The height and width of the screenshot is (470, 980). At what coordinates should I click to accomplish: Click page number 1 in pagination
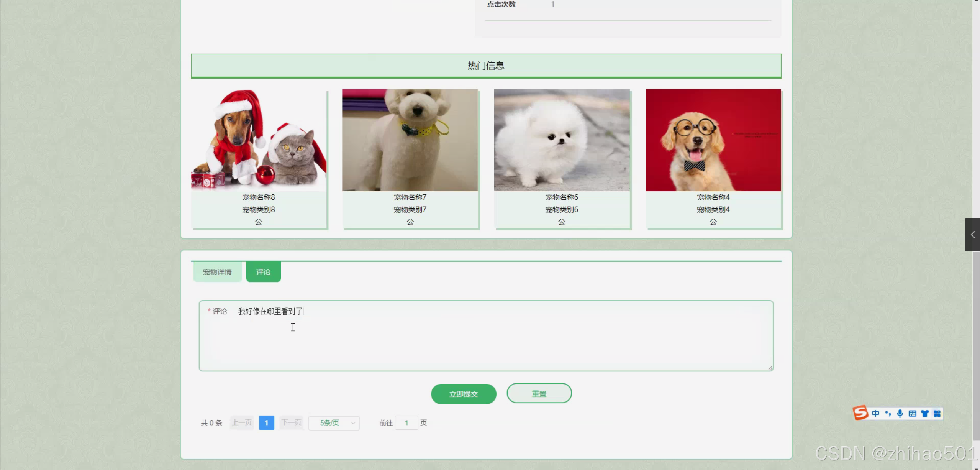266,423
